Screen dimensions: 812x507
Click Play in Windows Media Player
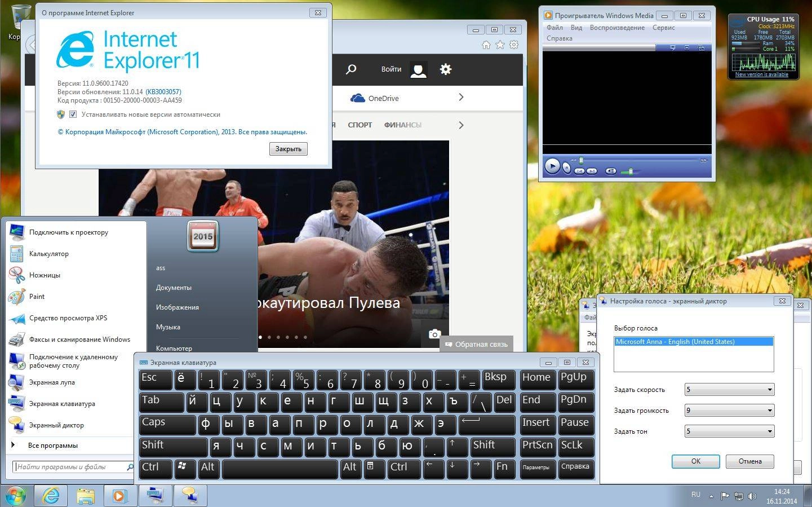(552, 166)
